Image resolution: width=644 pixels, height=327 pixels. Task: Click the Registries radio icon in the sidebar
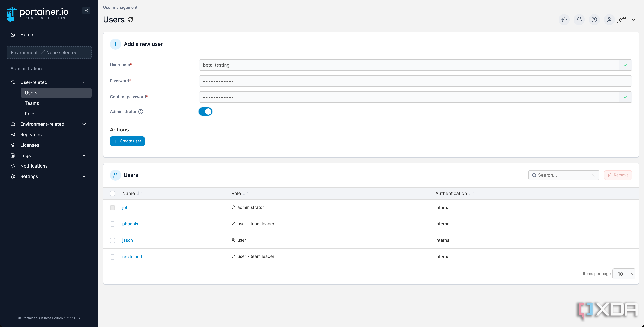point(13,135)
